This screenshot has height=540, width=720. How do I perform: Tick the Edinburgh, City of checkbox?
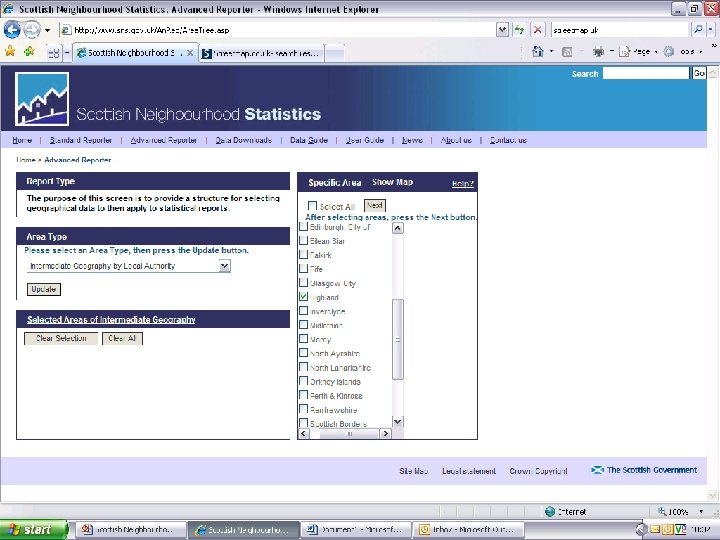[304, 226]
